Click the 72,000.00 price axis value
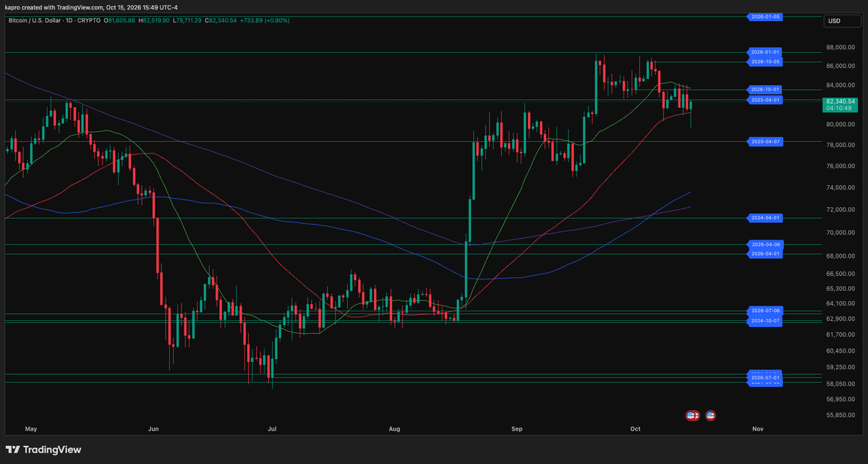The image size is (868, 464). click(840, 210)
